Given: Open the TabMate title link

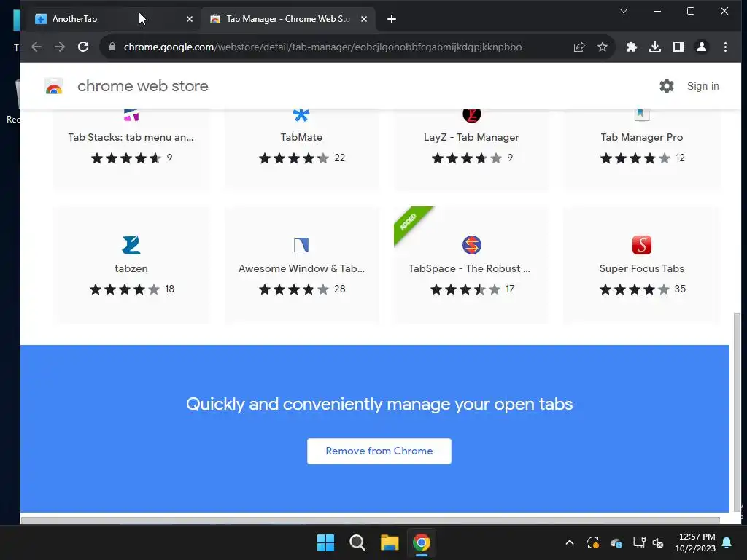Looking at the screenshot, I should point(301,137).
